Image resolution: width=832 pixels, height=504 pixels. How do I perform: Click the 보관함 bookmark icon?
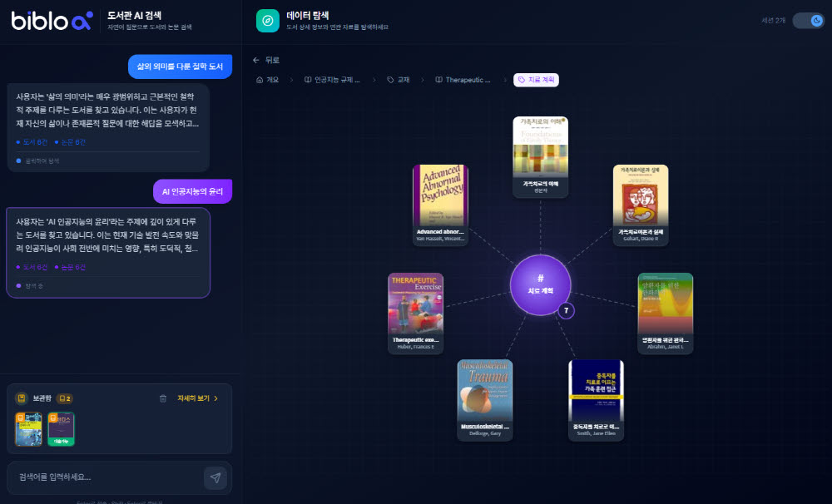point(22,398)
